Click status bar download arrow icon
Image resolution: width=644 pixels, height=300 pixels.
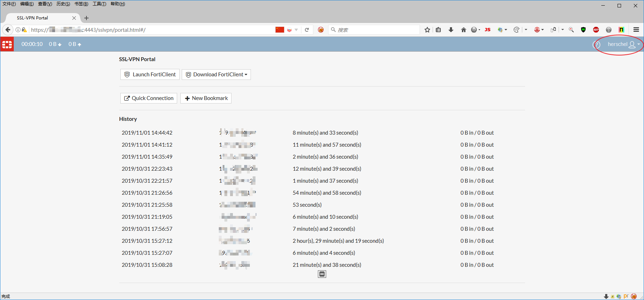pyautogui.click(x=606, y=296)
